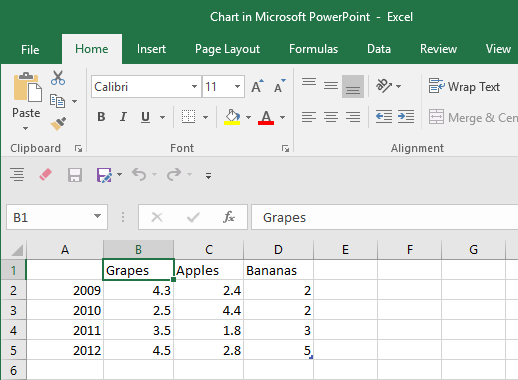Open Underline style dropdown arrow
Screen dimensions: 518x380
tap(162, 117)
